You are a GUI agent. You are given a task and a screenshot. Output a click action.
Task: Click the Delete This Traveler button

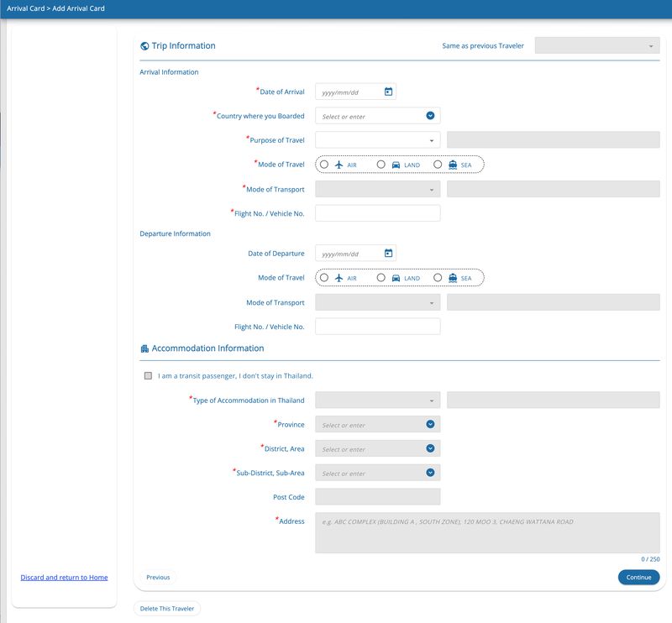(x=167, y=608)
